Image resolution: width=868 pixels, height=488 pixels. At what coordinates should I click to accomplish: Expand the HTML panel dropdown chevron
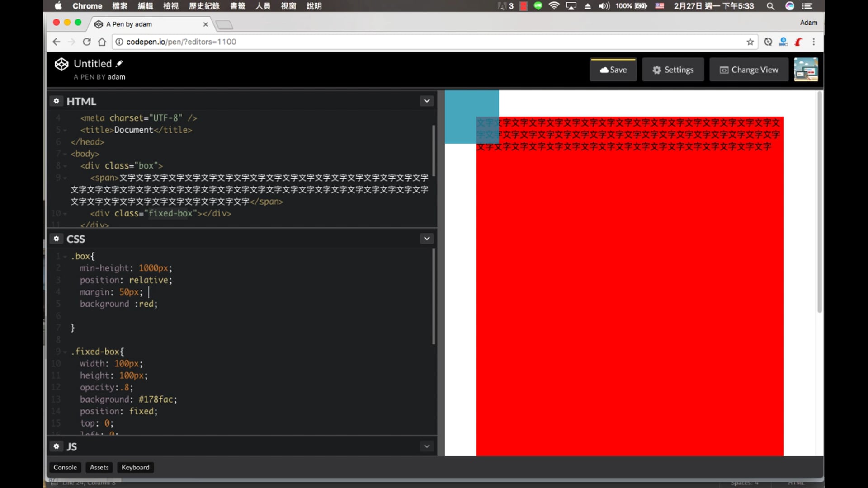click(426, 101)
